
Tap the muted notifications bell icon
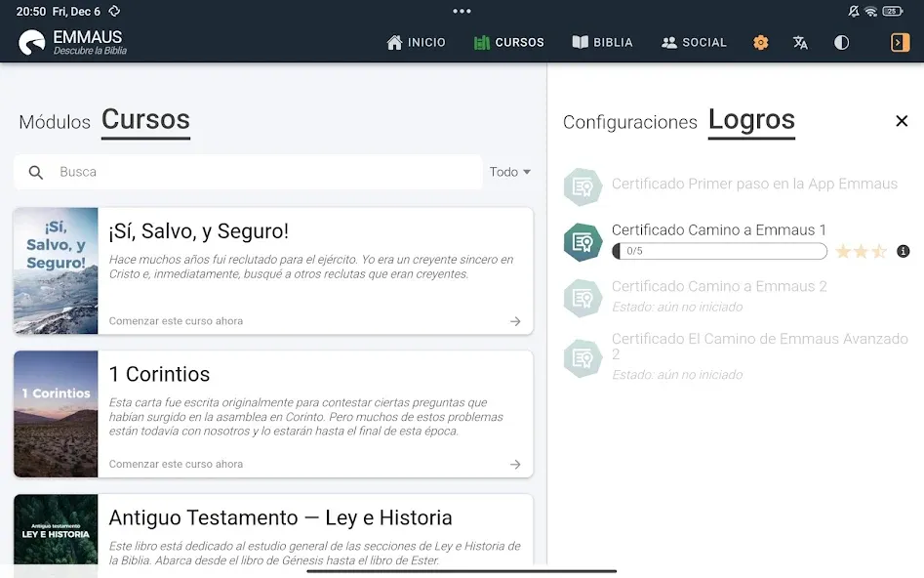pyautogui.click(x=854, y=11)
